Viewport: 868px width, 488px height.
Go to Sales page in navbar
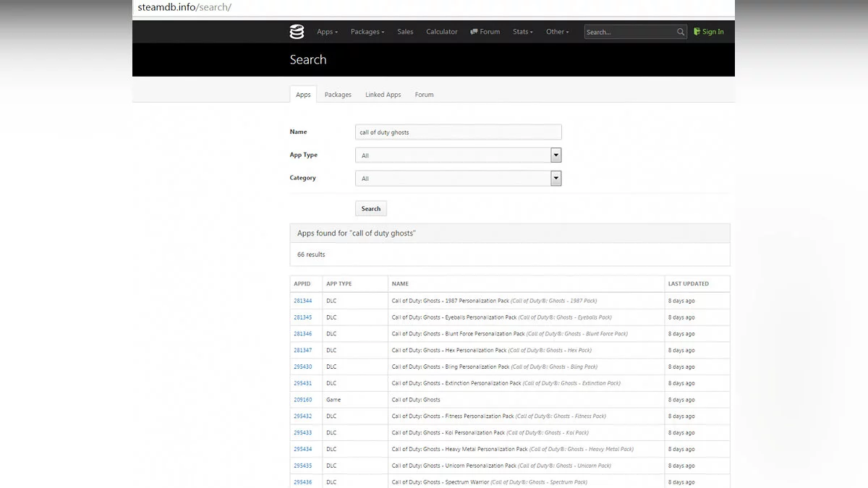point(405,32)
